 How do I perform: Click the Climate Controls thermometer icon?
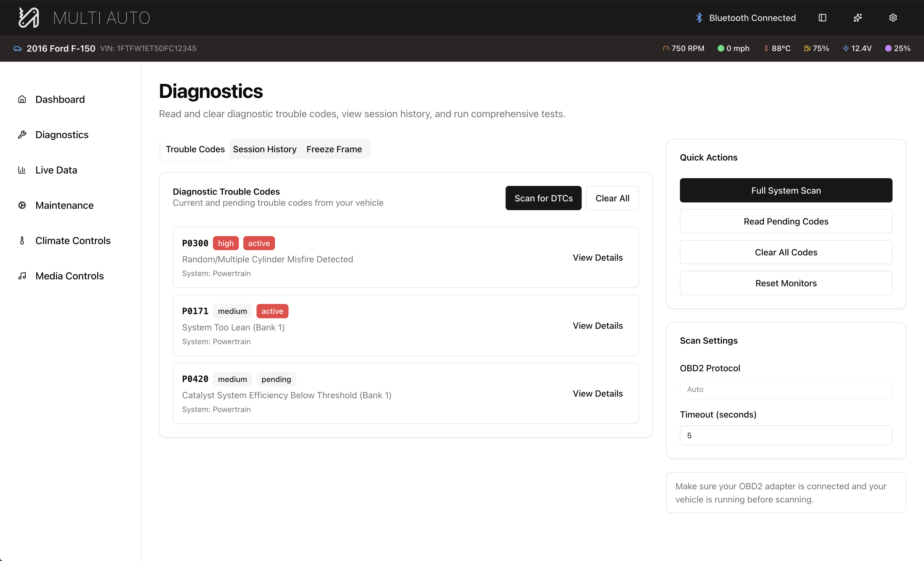tap(22, 241)
